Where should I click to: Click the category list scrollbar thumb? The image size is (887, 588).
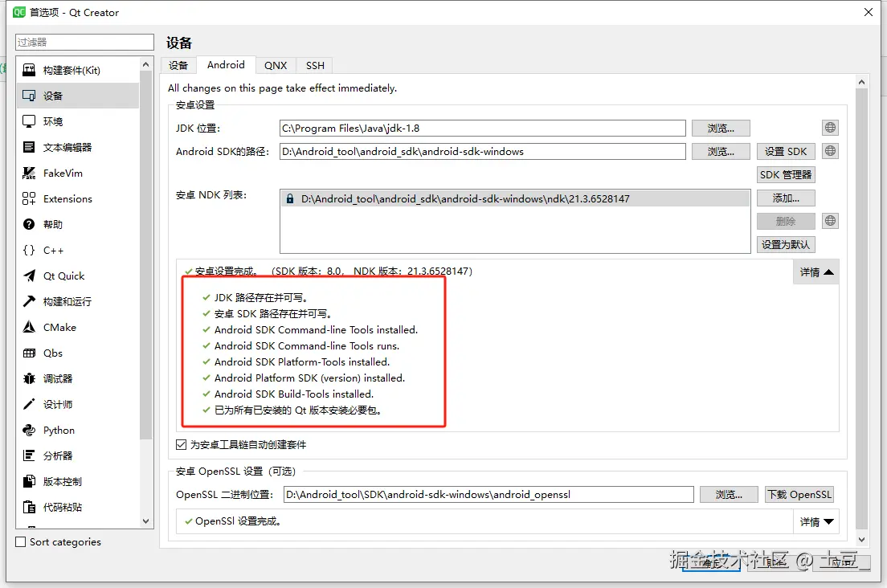pos(146,255)
